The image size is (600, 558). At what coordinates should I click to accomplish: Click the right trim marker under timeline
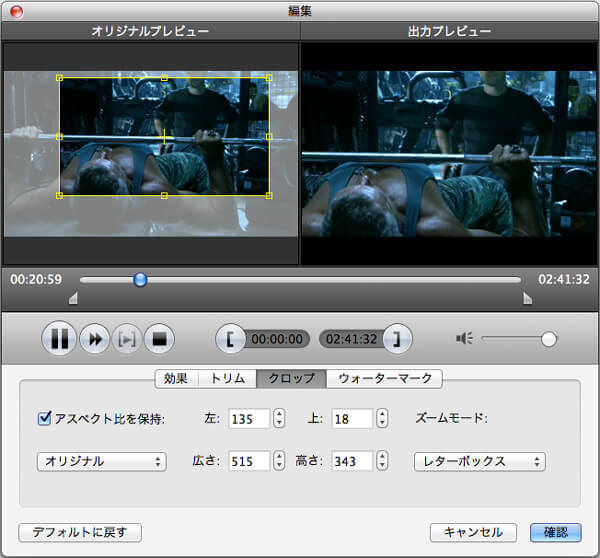point(528,298)
